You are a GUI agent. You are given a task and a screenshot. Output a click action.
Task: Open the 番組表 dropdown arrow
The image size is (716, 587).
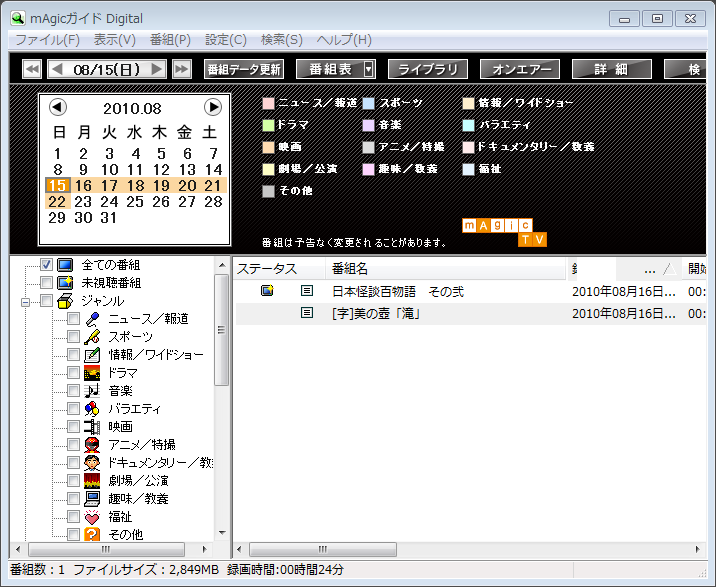[x=369, y=69]
